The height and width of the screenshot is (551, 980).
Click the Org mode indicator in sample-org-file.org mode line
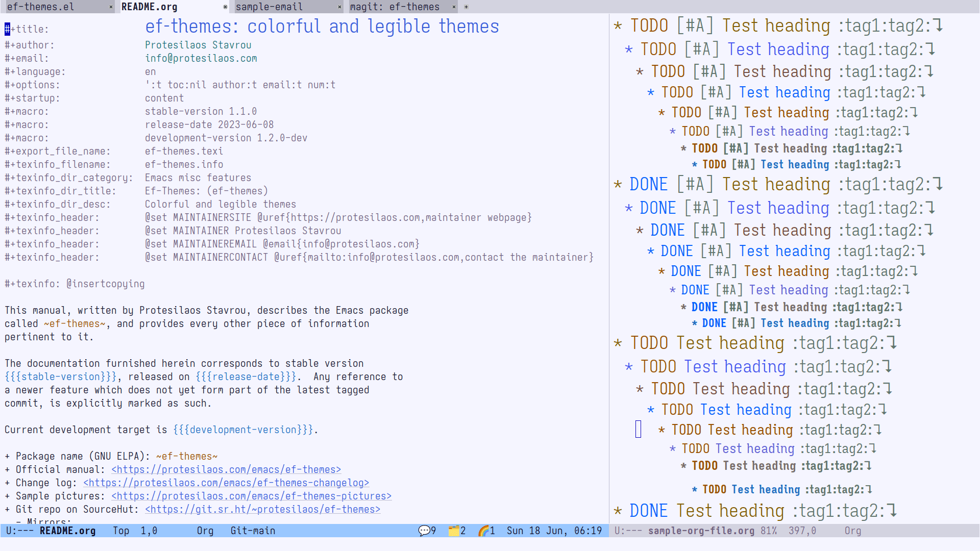pyautogui.click(x=852, y=531)
